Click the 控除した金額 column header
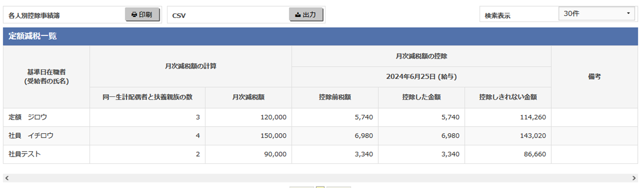Viewport: 644px width, 188px height. pos(421,97)
